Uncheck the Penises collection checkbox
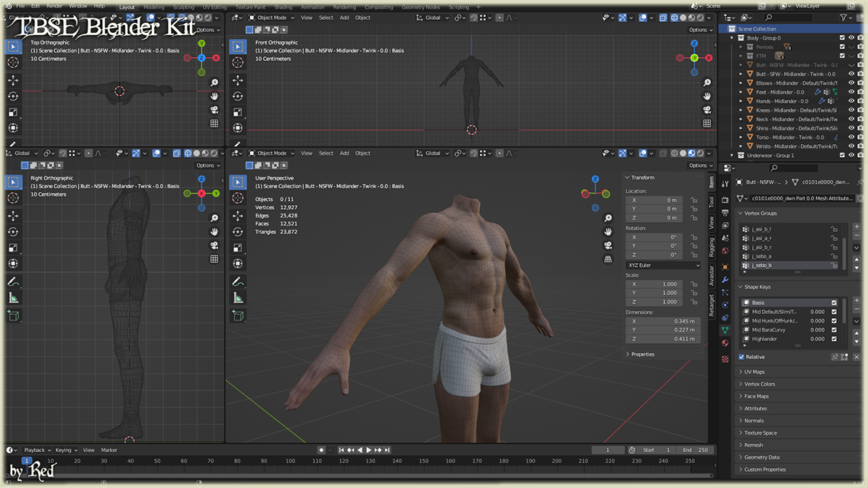This screenshot has width=868, height=488. coord(842,47)
